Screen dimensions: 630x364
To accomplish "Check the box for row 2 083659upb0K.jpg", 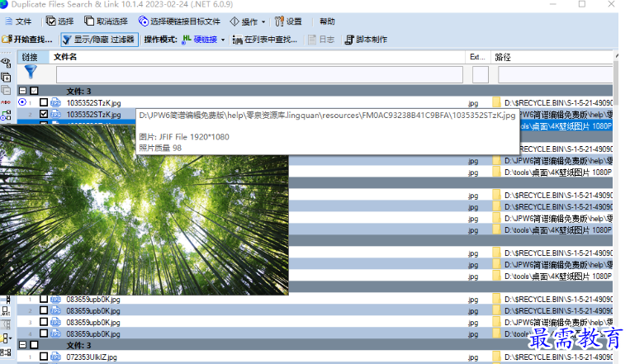I will click(44, 310).
